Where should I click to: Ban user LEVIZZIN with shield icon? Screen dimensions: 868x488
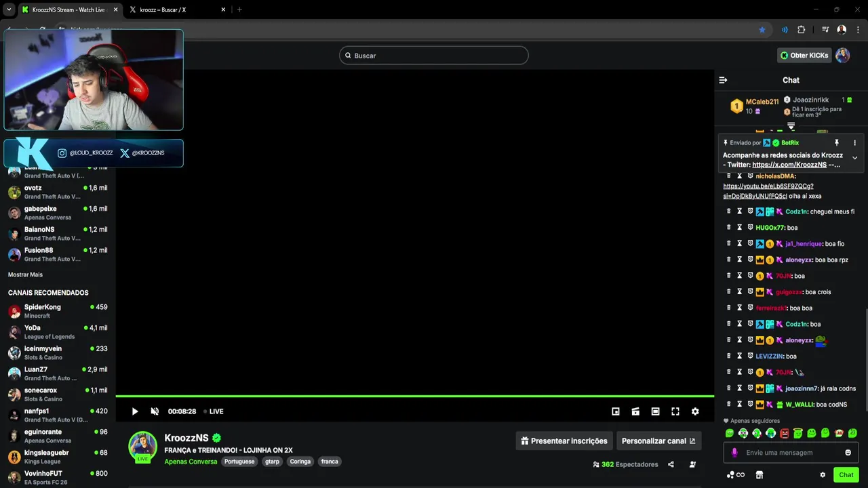[750, 356]
